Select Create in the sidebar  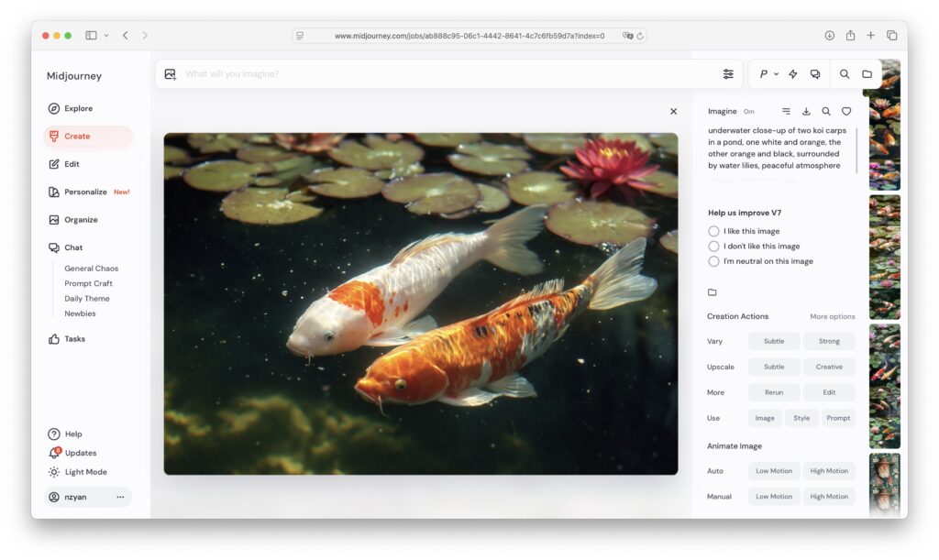coord(87,137)
